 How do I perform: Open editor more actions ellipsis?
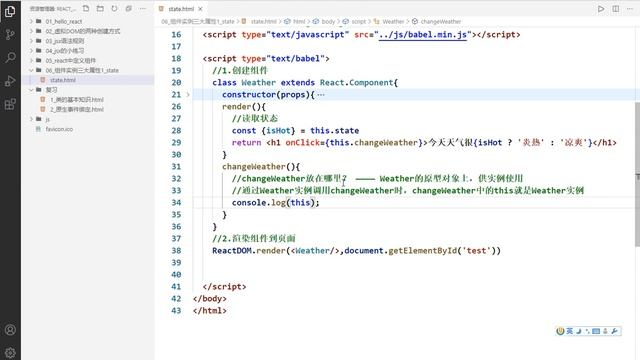630,9
